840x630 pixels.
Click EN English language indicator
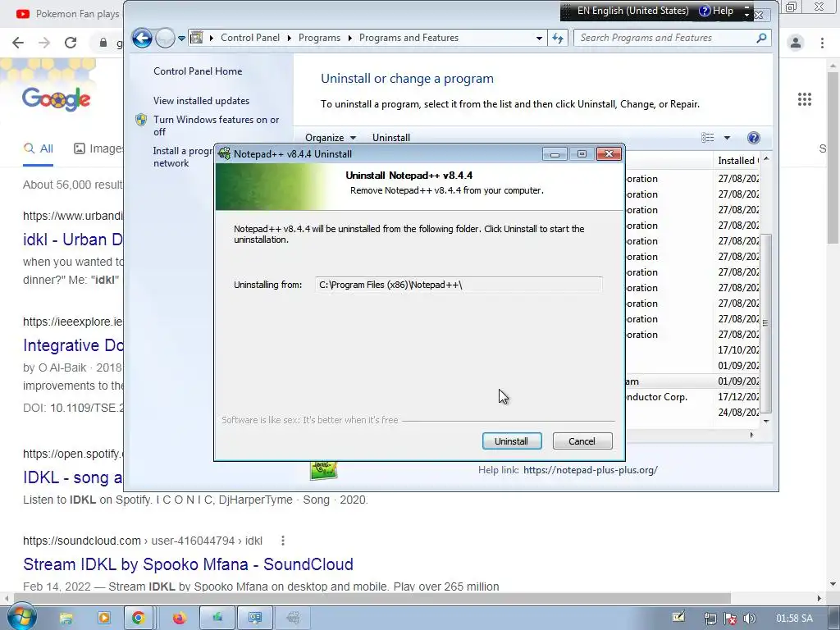tap(627, 11)
